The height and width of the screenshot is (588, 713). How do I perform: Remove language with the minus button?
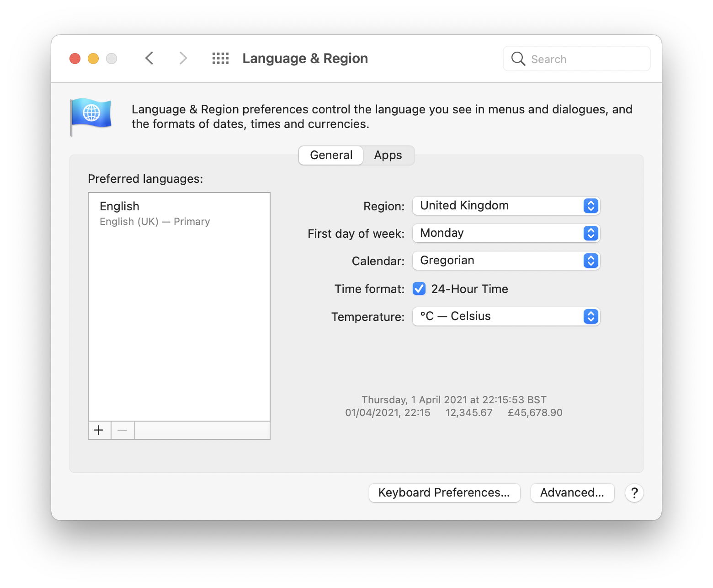(122, 430)
